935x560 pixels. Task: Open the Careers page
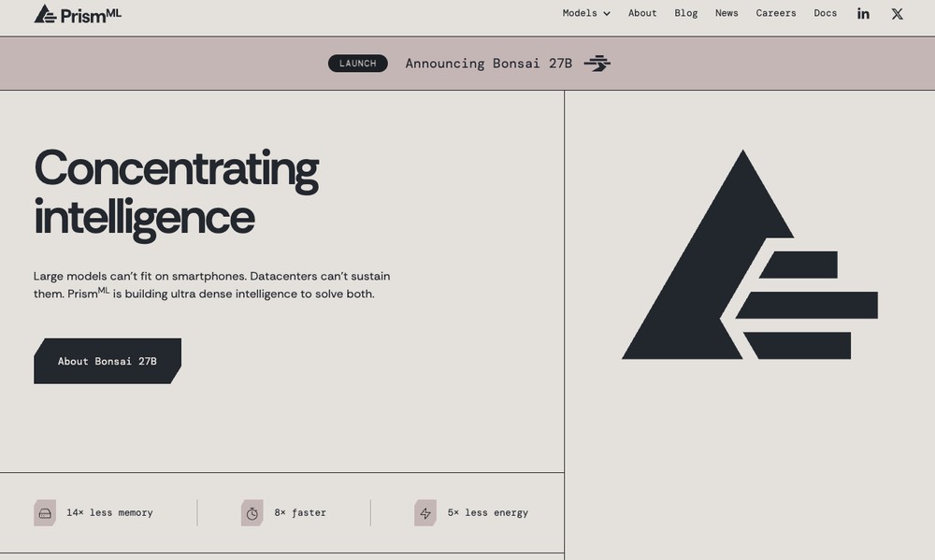point(776,13)
